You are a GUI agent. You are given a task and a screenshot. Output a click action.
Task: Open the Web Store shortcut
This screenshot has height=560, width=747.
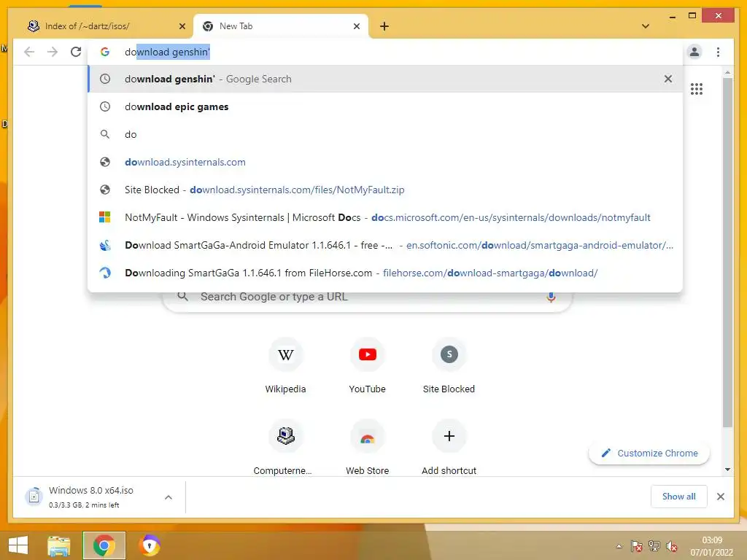point(368,447)
